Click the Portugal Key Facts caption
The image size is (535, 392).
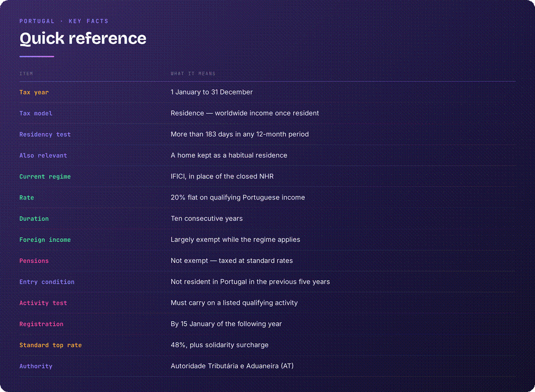coord(64,21)
